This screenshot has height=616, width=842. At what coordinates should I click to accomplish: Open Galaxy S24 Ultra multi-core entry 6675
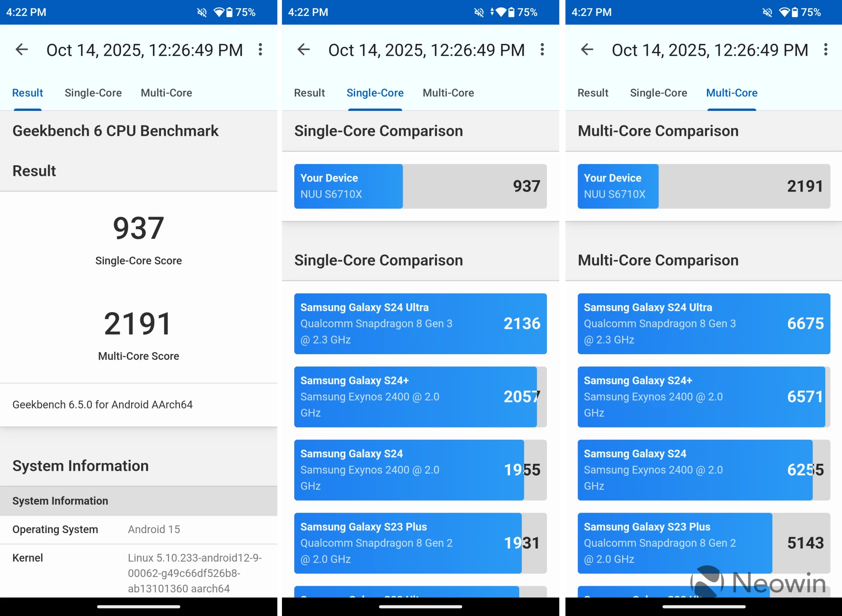(x=704, y=324)
